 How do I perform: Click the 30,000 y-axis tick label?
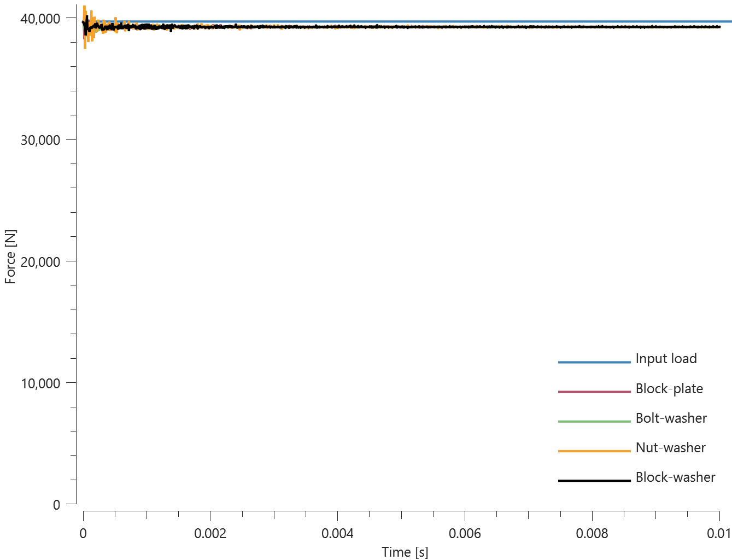pyautogui.click(x=40, y=141)
